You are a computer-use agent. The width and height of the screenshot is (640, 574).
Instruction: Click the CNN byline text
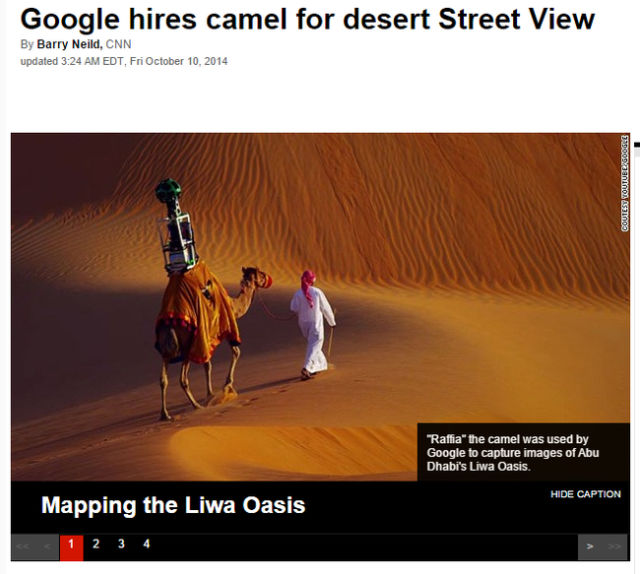pos(118,44)
